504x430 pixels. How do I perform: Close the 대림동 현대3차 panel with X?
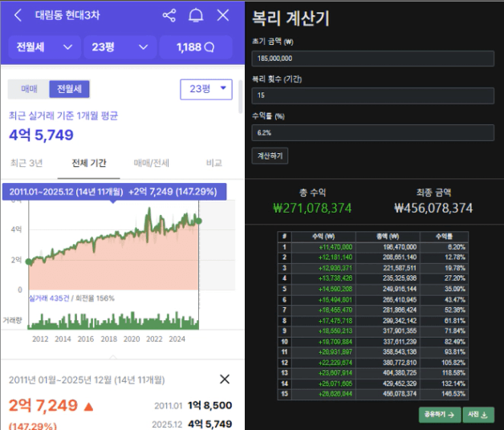pos(223,15)
